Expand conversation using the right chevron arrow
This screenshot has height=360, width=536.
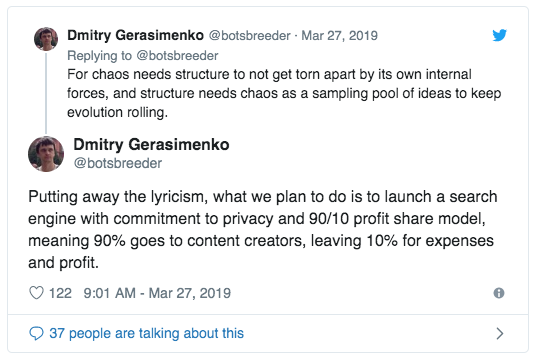499,333
